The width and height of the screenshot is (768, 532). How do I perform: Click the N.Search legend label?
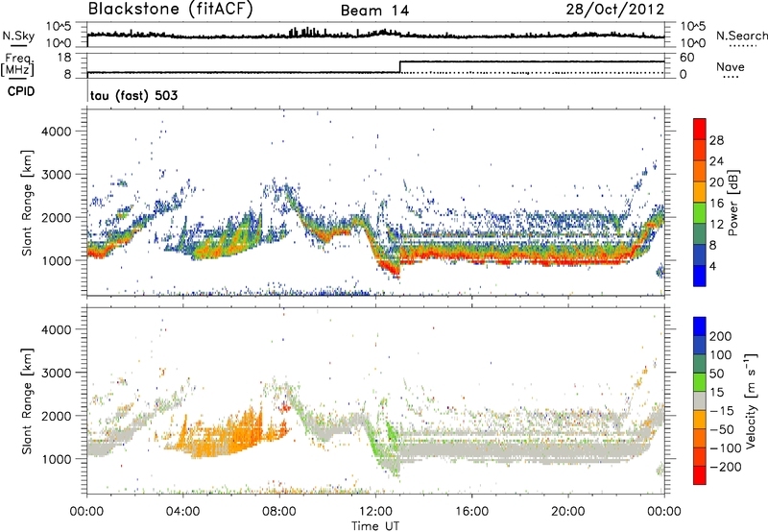741,36
